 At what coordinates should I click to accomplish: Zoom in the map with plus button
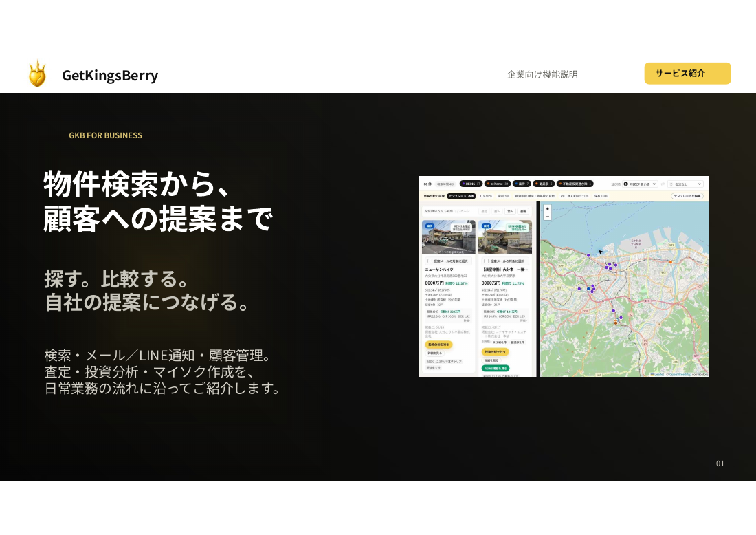pyautogui.click(x=547, y=209)
